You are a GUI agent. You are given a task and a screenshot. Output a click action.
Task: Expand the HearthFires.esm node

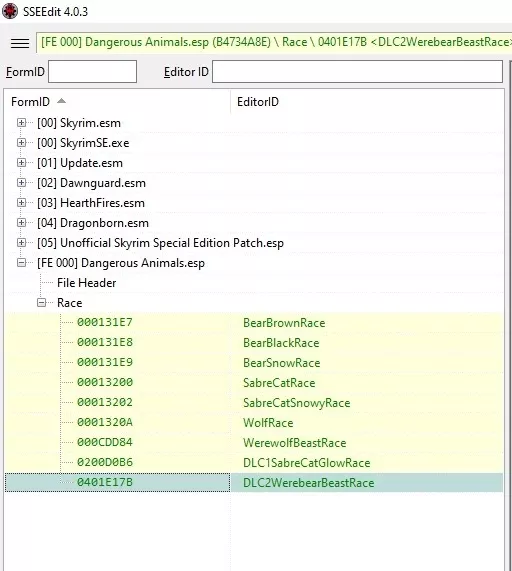(21, 203)
